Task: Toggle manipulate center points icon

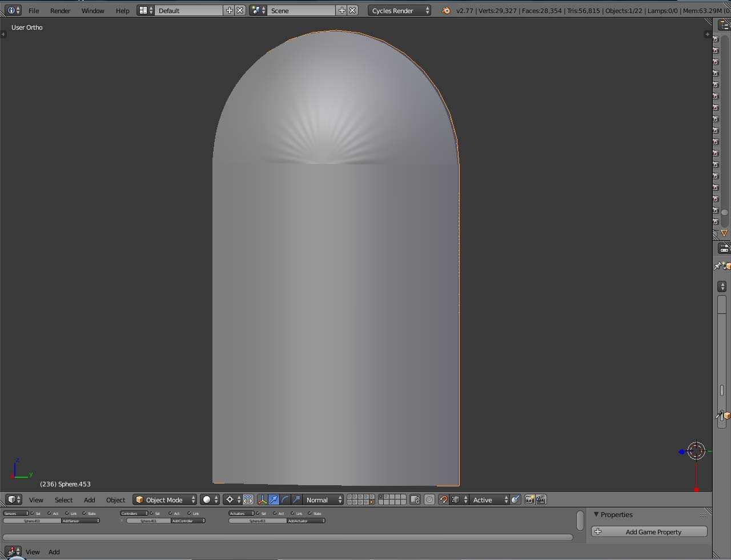Action: [248, 499]
